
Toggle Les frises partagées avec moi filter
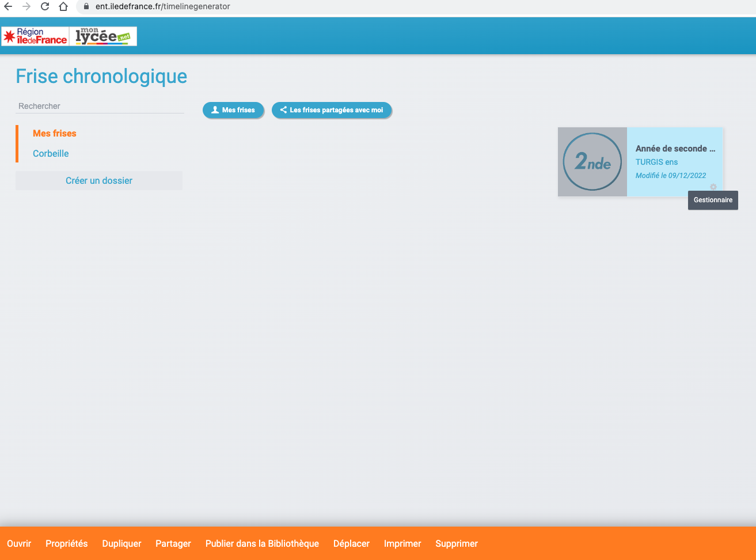click(332, 110)
